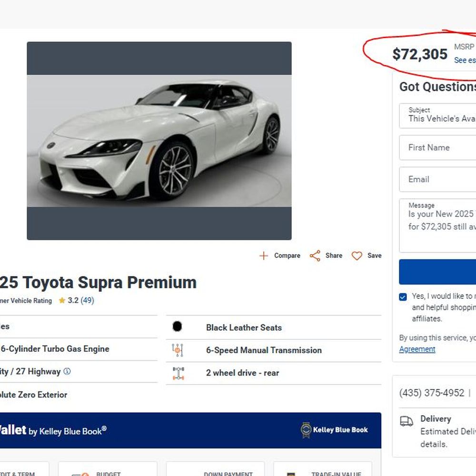This screenshot has width=476, height=476.
Task: Click the TRADE-IN VALUE card label
Action: 336,474
